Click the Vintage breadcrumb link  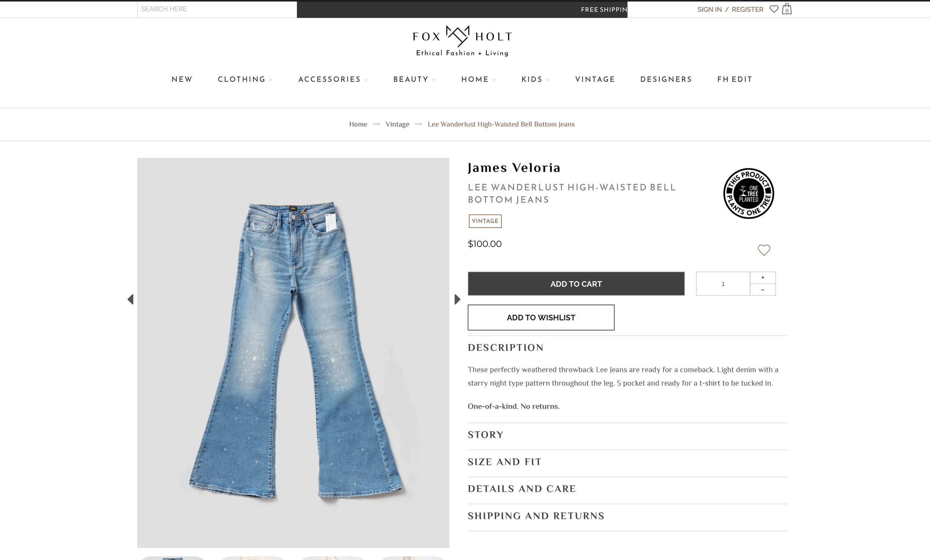point(397,124)
